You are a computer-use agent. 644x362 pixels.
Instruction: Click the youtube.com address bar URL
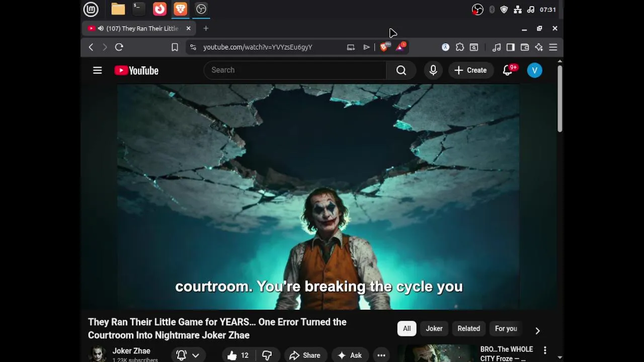(x=258, y=47)
